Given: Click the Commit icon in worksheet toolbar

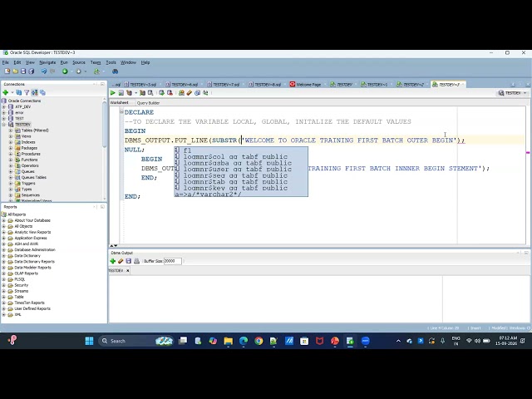Looking at the screenshot, I should click(162, 92).
